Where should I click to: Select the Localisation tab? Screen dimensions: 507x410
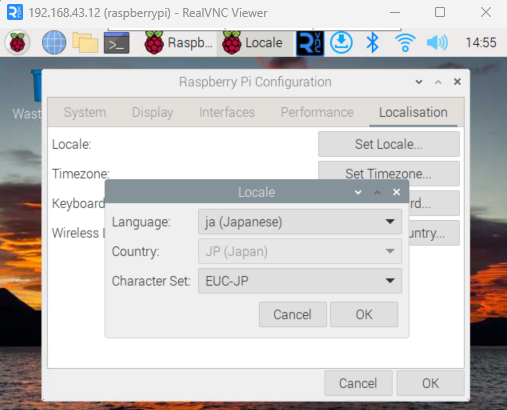click(x=413, y=112)
